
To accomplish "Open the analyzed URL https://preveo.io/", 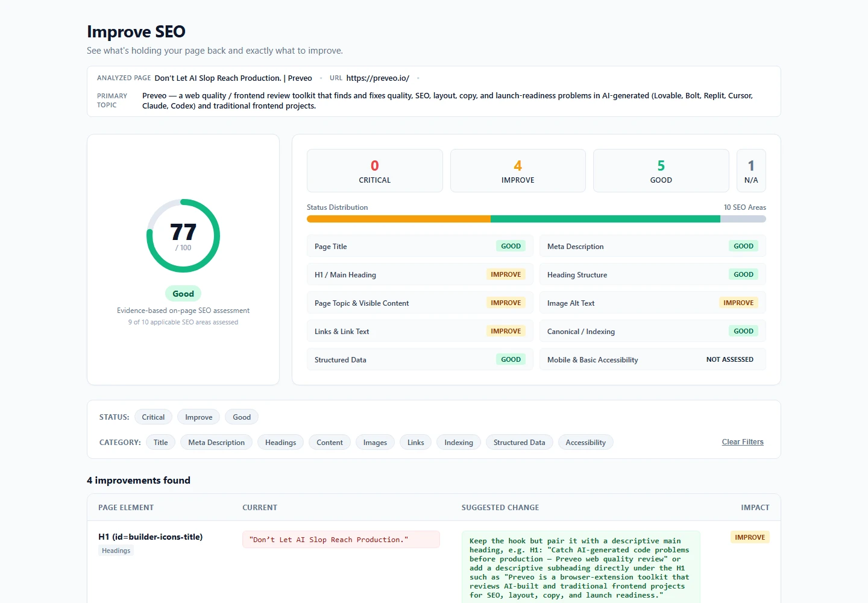I will coord(378,78).
